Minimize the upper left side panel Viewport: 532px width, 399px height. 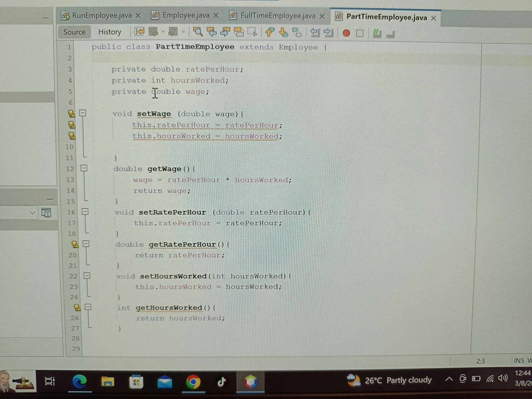click(46, 18)
